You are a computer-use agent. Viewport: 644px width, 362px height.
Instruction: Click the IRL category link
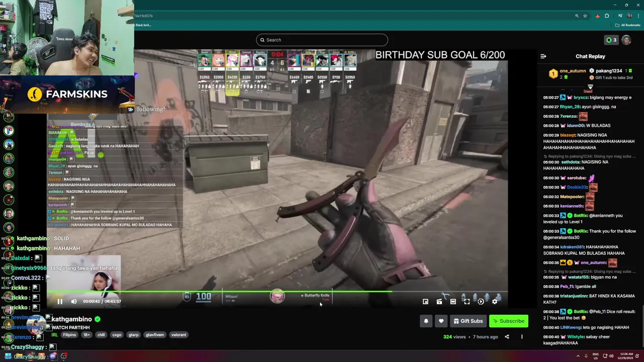[x=54, y=335]
